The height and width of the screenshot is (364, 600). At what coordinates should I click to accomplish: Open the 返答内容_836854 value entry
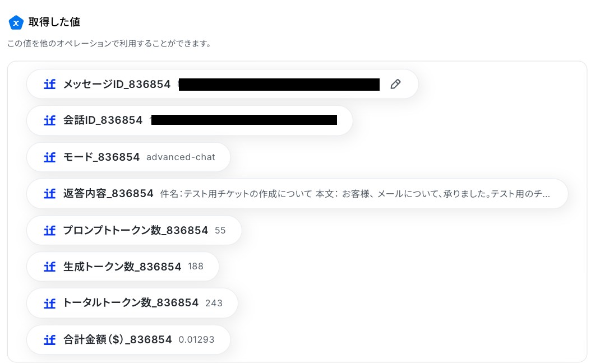point(297,194)
